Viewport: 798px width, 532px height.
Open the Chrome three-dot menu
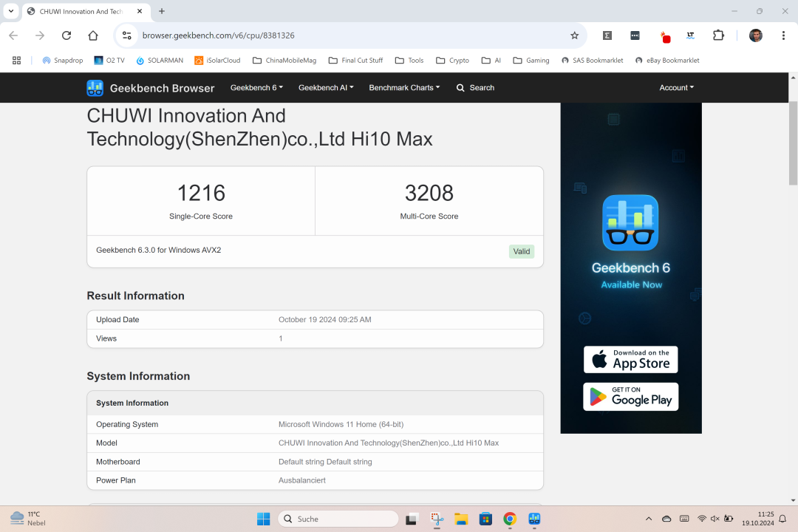click(783, 35)
